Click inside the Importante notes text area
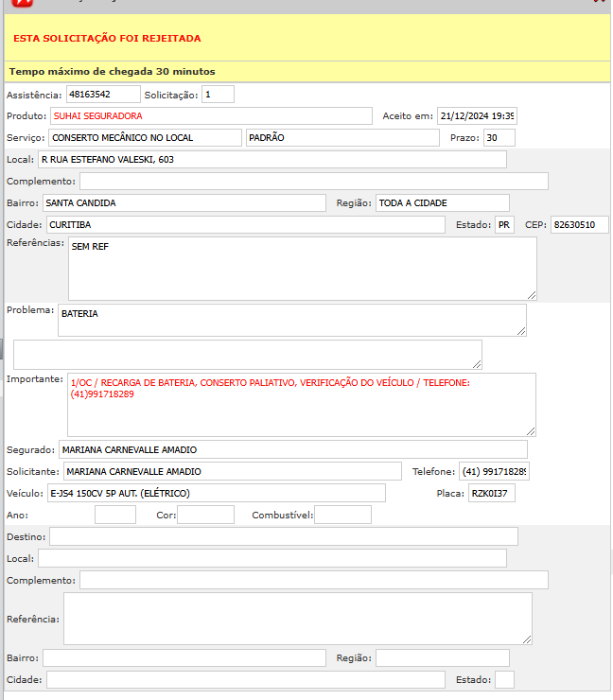Image resolution: width=613 pixels, height=700 pixels. [x=301, y=404]
